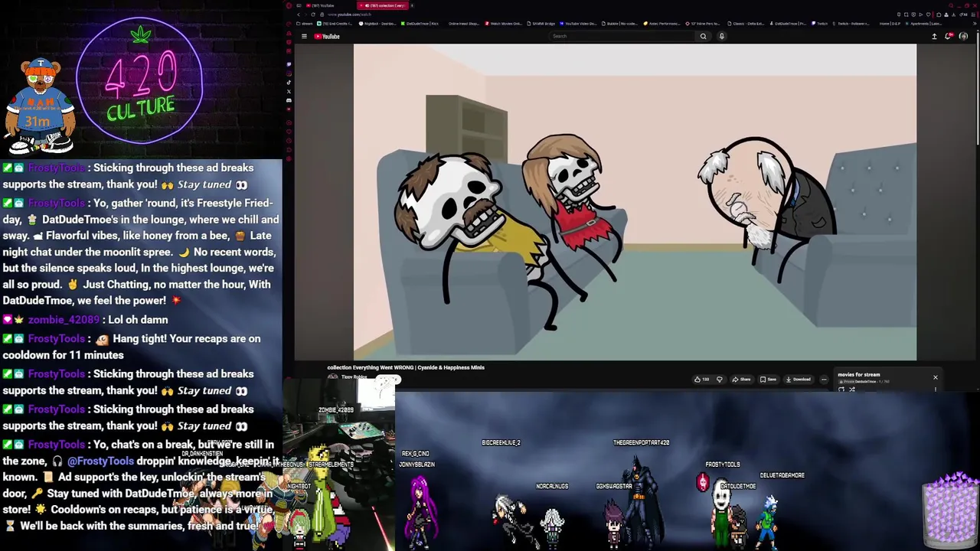Open the Classic Delta Extrax bookmark
Viewport: 980px width, 551px height.
[745, 24]
